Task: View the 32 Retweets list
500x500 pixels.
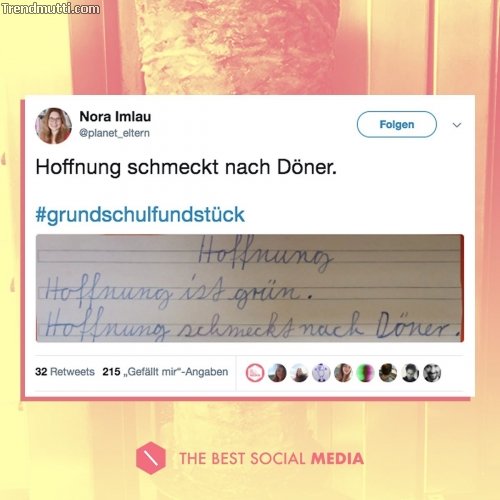Action: [x=65, y=372]
